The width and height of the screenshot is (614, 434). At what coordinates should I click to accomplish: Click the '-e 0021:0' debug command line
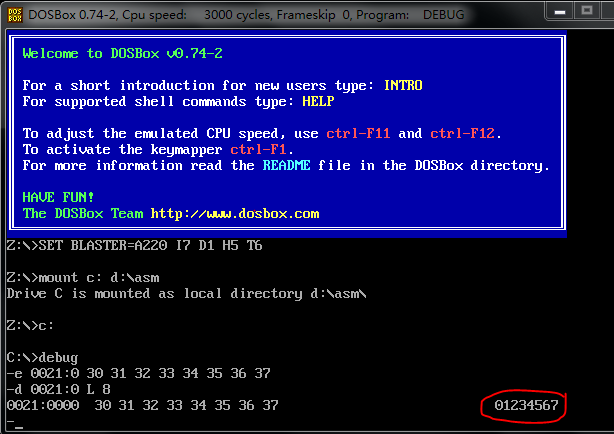coord(138,373)
